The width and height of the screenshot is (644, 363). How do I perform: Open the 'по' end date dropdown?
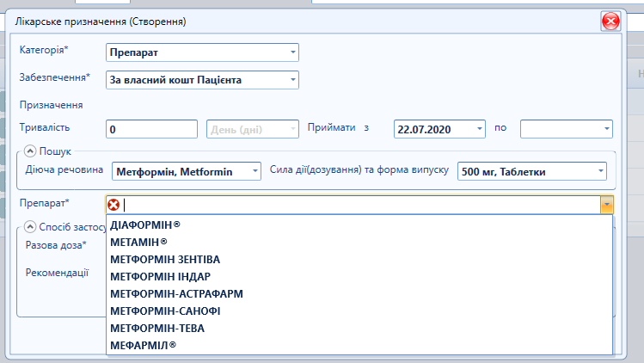point(607,129)
